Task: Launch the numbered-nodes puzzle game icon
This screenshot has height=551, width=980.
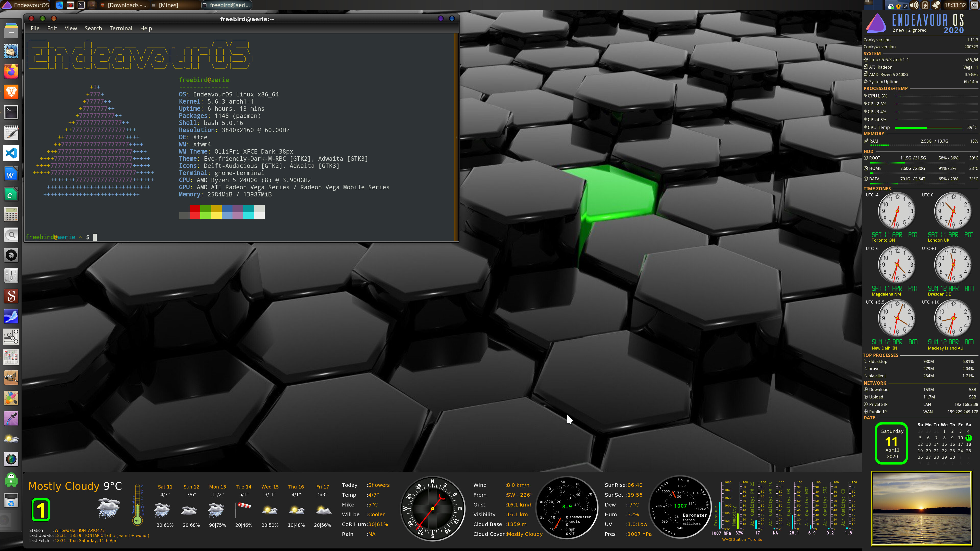Action: 11,336
